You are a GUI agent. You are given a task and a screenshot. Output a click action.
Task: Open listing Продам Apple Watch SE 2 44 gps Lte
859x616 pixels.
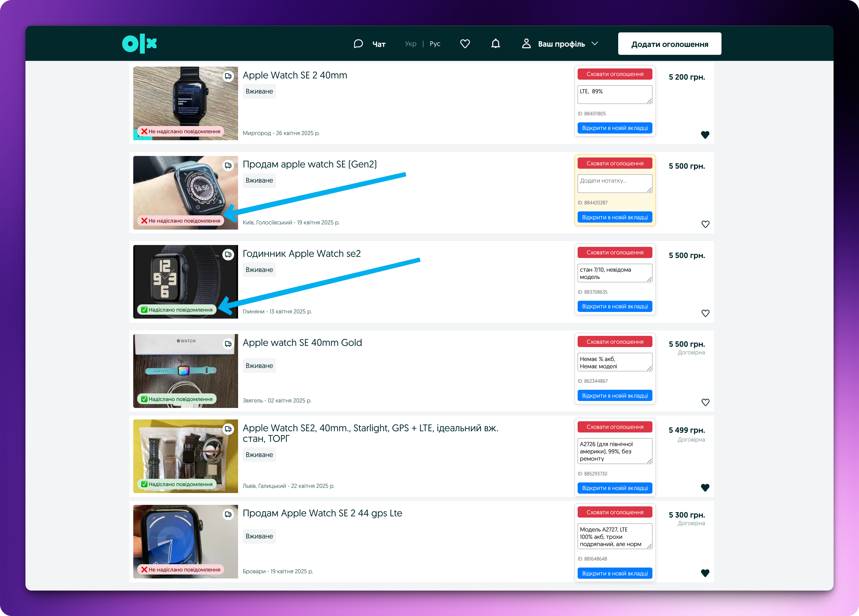(322, 513)
